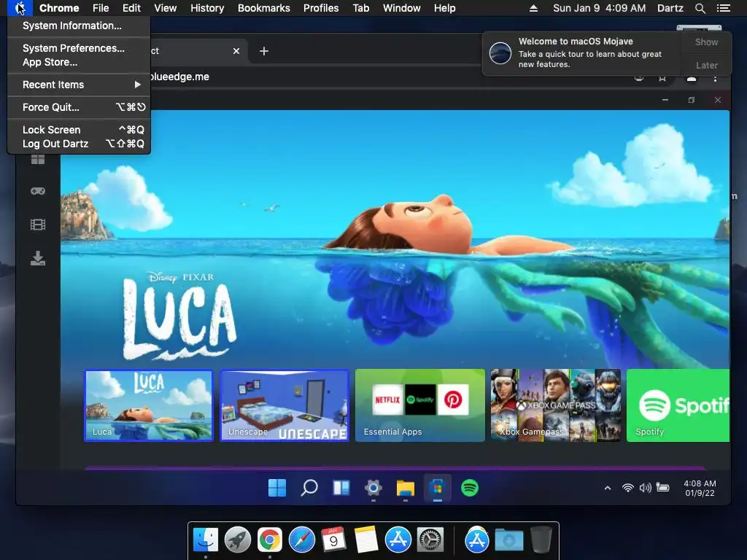The image size is (747, 560).
Task: Bookmark this page with star icon
Action: 662,78
